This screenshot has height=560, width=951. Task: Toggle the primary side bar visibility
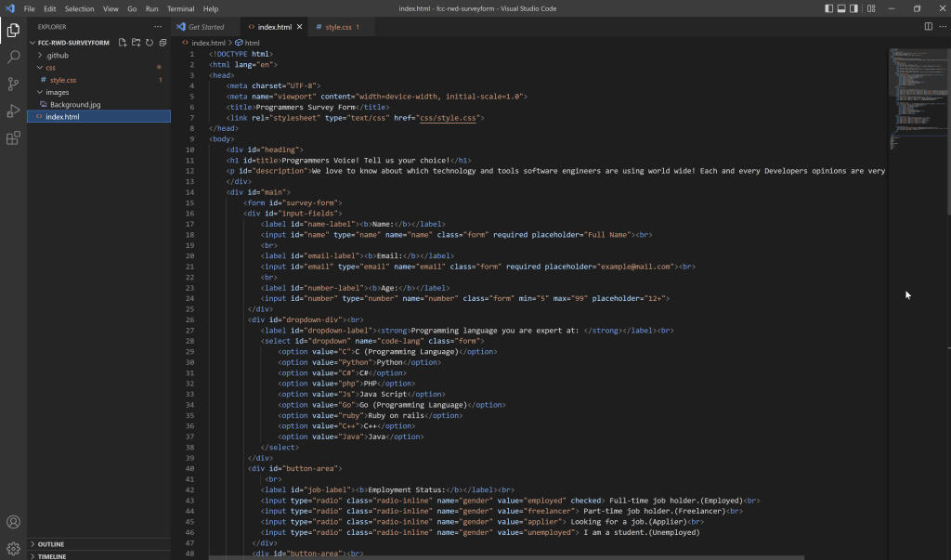point(829,8)
